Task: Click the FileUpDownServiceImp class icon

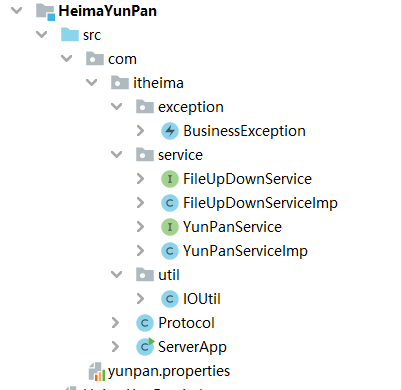Action: [170, 203]
